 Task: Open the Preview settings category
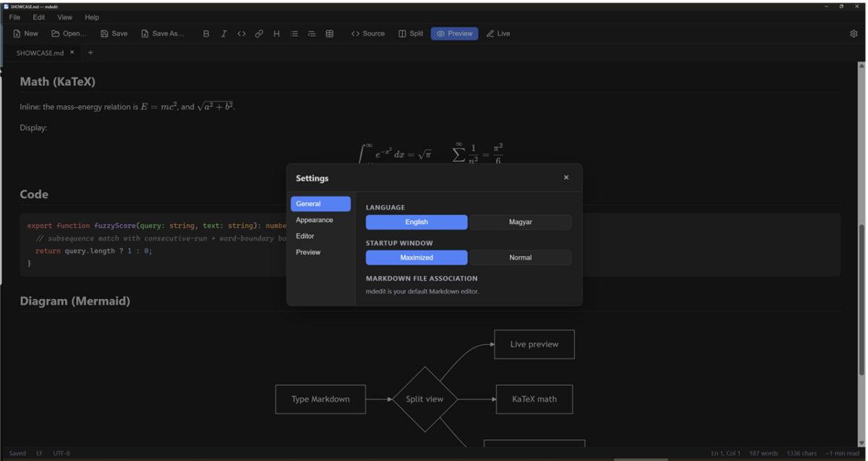point(320,252)
